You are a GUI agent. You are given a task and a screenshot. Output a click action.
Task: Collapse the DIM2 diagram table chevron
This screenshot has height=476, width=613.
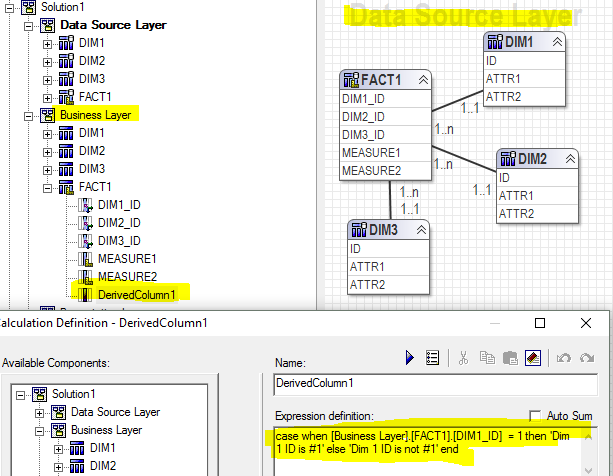pos(570,159)
